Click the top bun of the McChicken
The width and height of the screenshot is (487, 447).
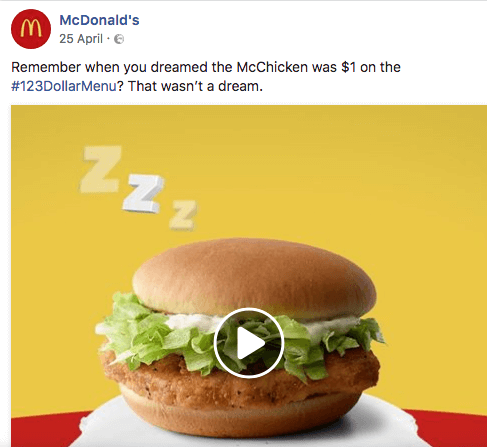click(254, 277)
